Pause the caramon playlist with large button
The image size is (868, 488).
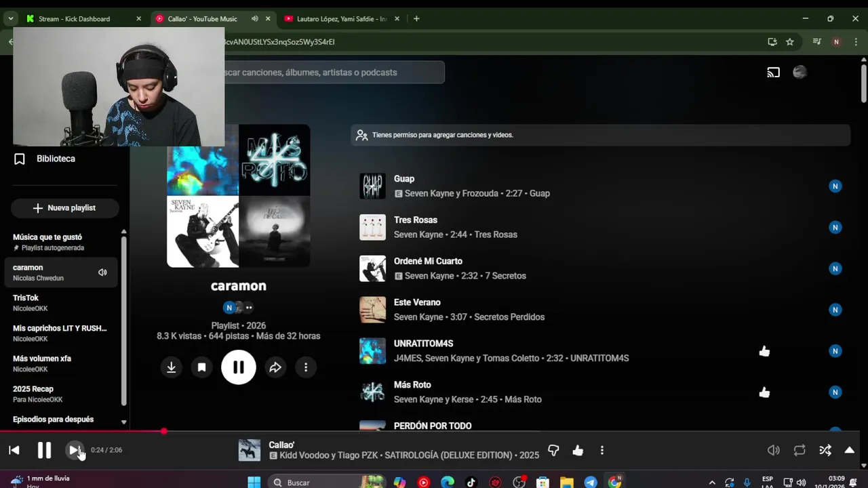(x=239, y=367)
